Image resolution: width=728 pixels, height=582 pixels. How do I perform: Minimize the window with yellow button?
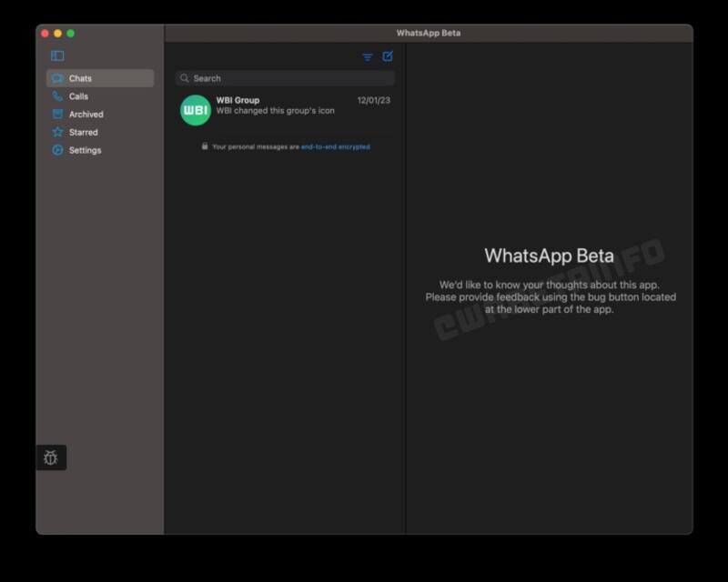57,34
